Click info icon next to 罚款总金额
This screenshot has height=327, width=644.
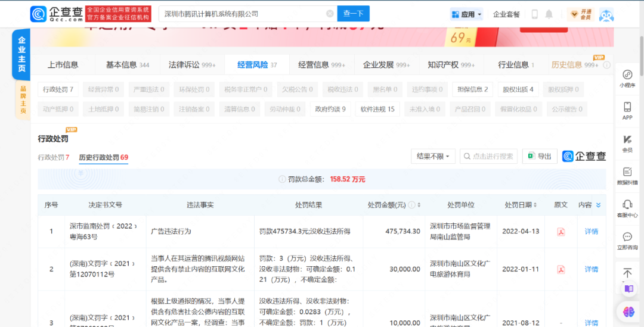click(282, 179)
